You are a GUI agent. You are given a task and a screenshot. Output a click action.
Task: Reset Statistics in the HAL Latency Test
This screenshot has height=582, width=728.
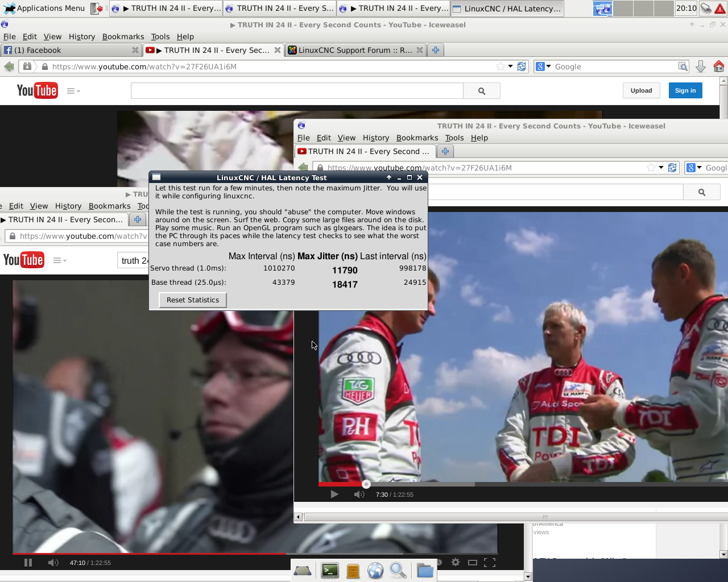(x=193, y=300)
